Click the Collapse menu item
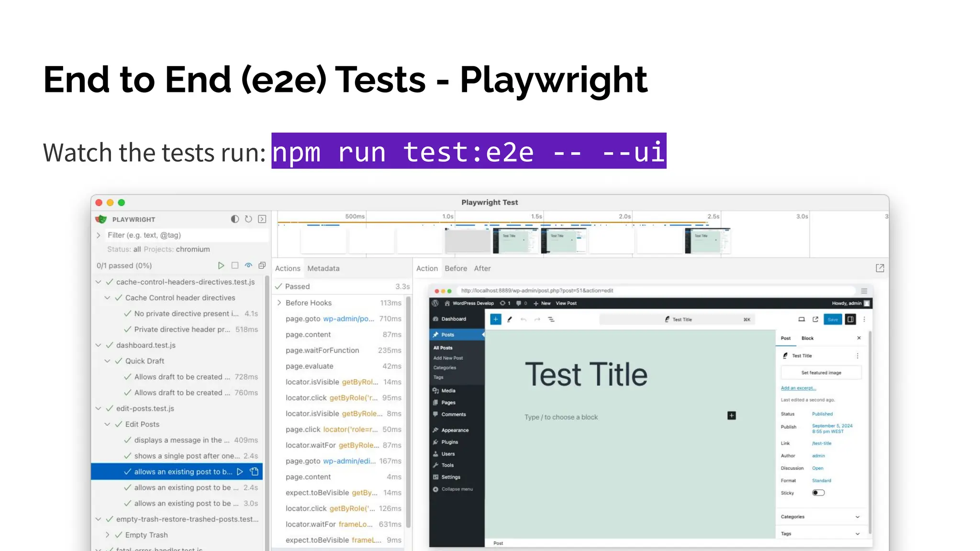The height and width of the screenshot is (551, 980). click(457, 489)
